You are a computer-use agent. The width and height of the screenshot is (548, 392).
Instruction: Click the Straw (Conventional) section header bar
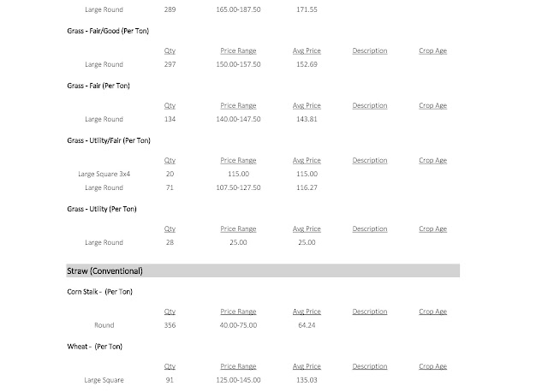(x=263, y=270)
